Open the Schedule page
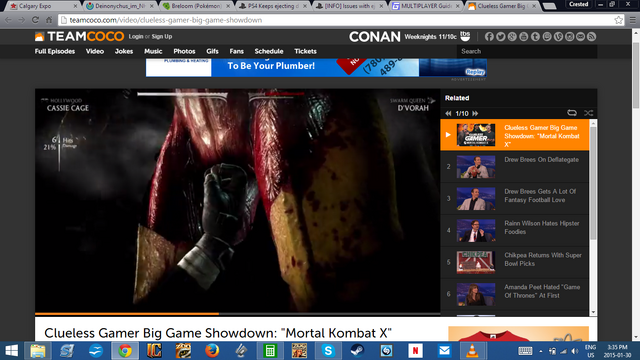This screenshot has width=640, height=360. [x=269, y=51]
